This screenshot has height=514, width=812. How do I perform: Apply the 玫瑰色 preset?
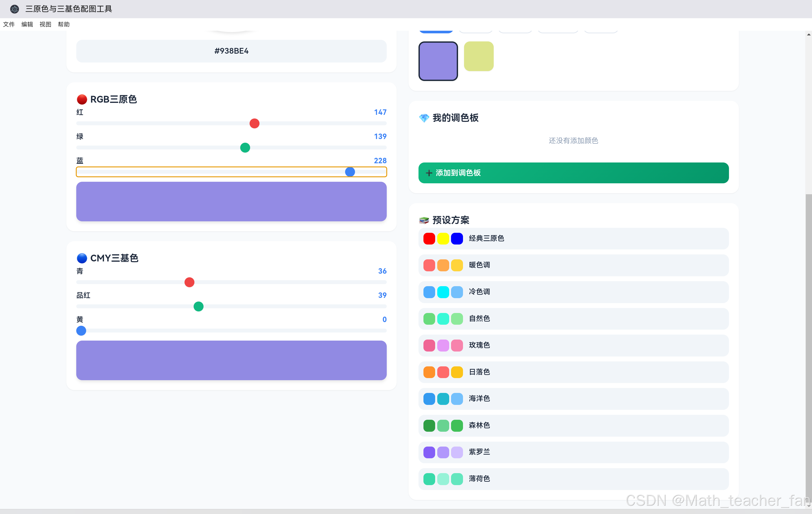pyautogui.click(x=573, y=345)
